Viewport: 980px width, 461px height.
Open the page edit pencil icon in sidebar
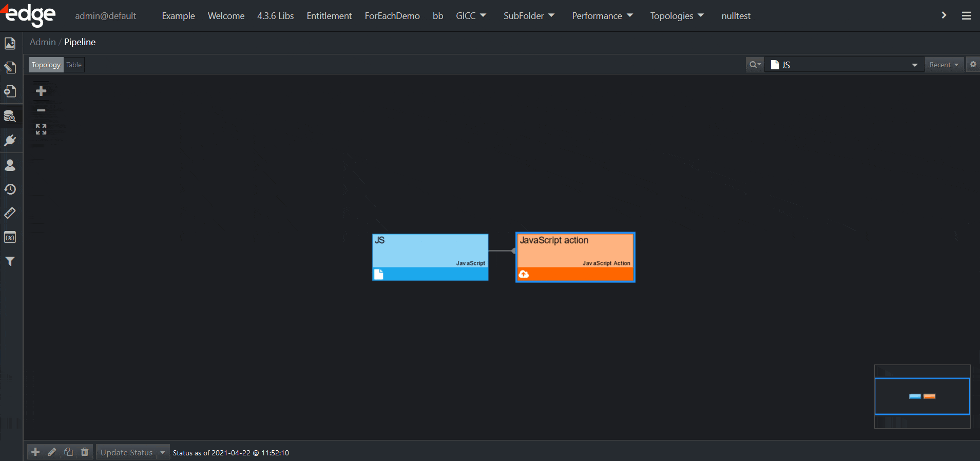point(10,67)
